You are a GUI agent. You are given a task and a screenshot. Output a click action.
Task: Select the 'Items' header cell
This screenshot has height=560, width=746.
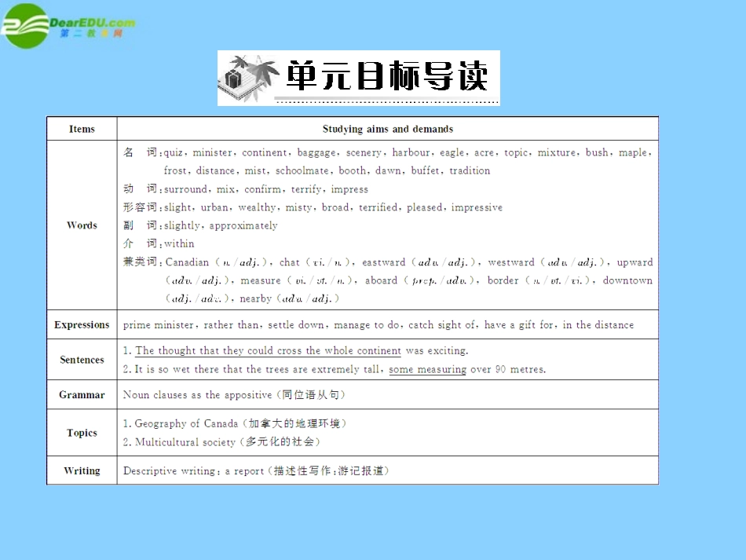[82, 129]
